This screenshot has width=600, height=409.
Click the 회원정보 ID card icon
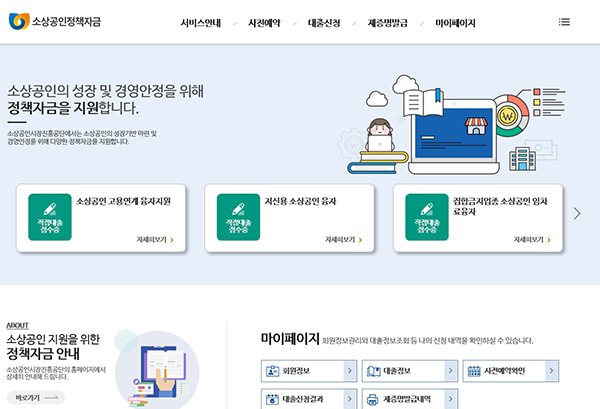(272, 372)
